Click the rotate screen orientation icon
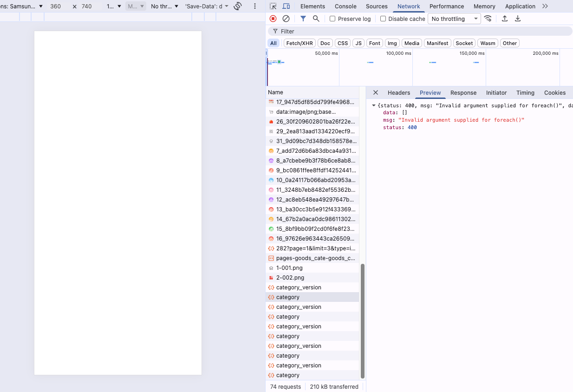The height and width of the screenshot is (392, 573). (238, 7)
